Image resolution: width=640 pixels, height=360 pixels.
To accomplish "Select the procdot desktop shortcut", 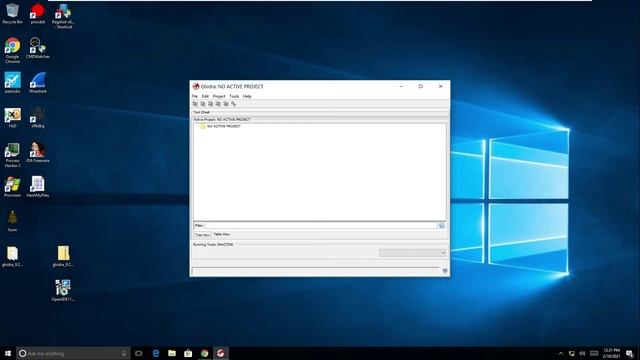I will (x=38, y=13).
